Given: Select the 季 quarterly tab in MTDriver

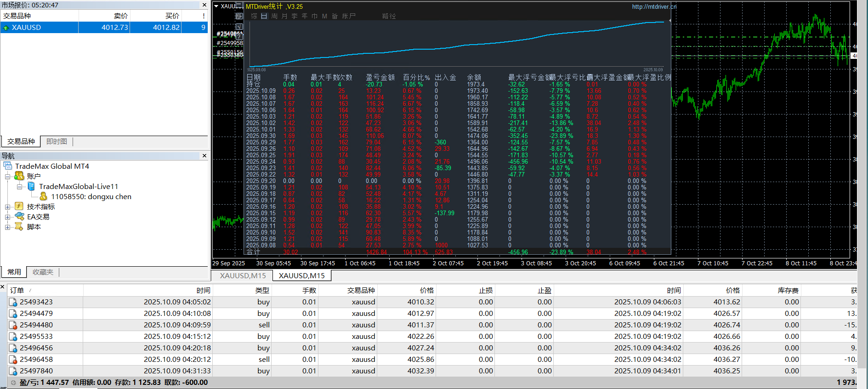Looking at the screenshot, I should [295, 16].
